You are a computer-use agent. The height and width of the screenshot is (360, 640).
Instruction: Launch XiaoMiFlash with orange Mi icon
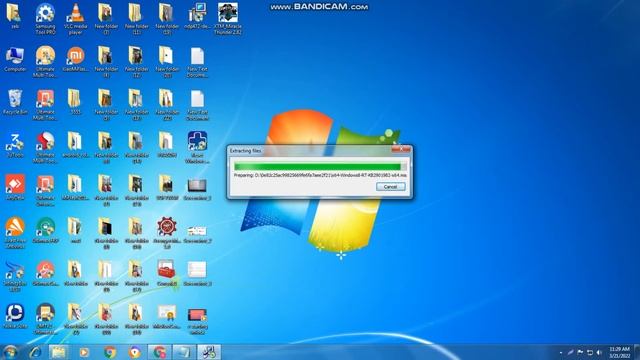[x=75, y=59]
